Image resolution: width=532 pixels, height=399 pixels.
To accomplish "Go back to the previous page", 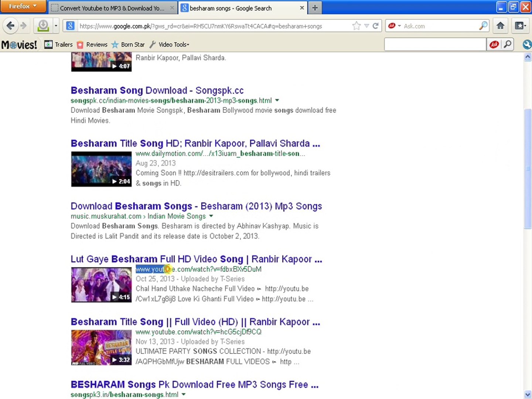I will click(x=10, y=25).
